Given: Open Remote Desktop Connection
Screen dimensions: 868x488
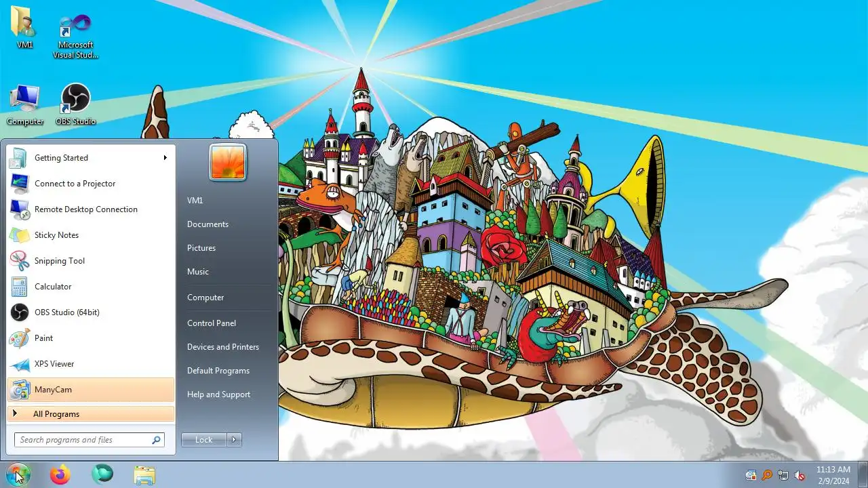Looking at the screenshot, I should [90, 209].
